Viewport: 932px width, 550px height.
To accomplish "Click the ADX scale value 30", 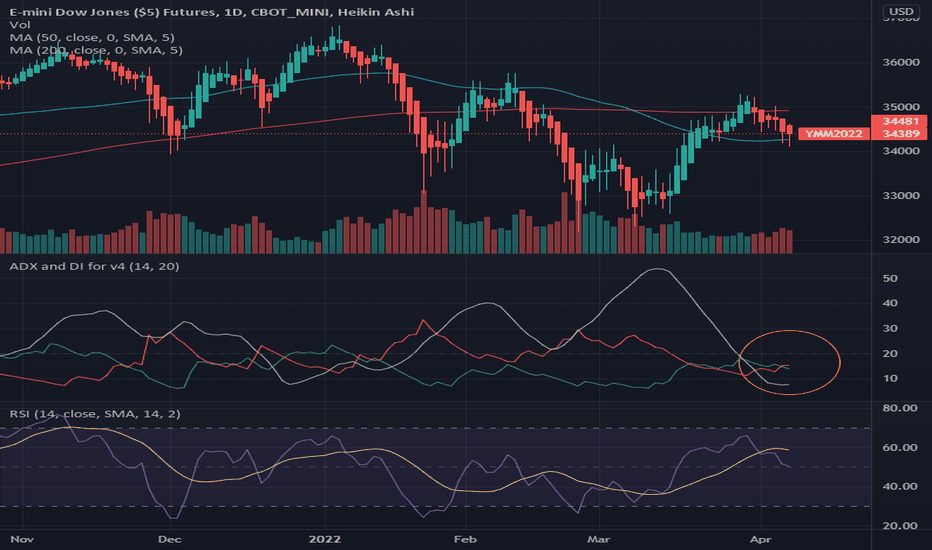I will tap(890, 328).
